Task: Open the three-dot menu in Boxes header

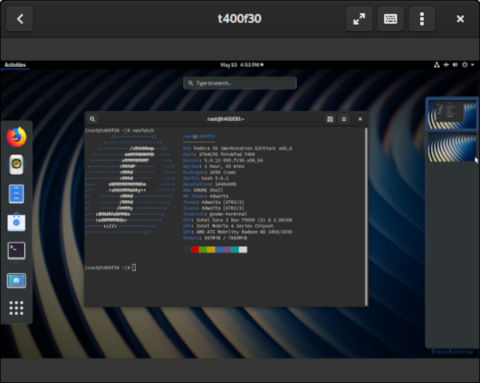Action: pos(422,19)
